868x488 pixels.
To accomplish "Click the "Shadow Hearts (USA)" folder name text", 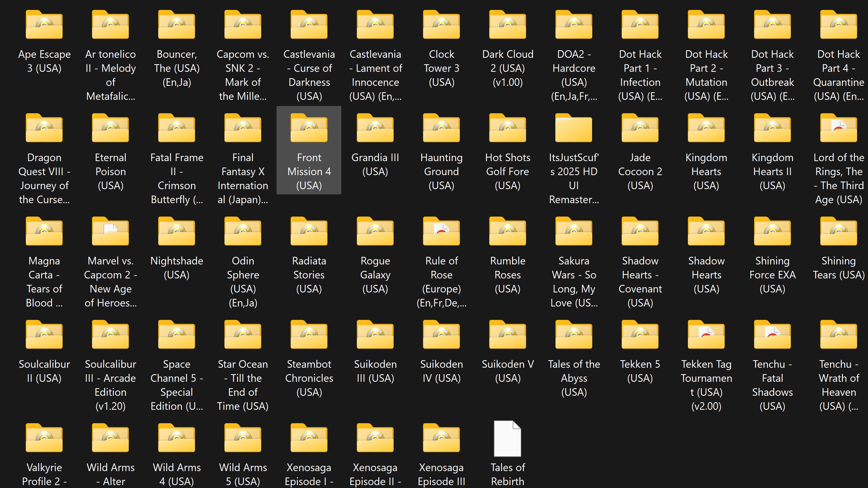I will coord(706,275).
